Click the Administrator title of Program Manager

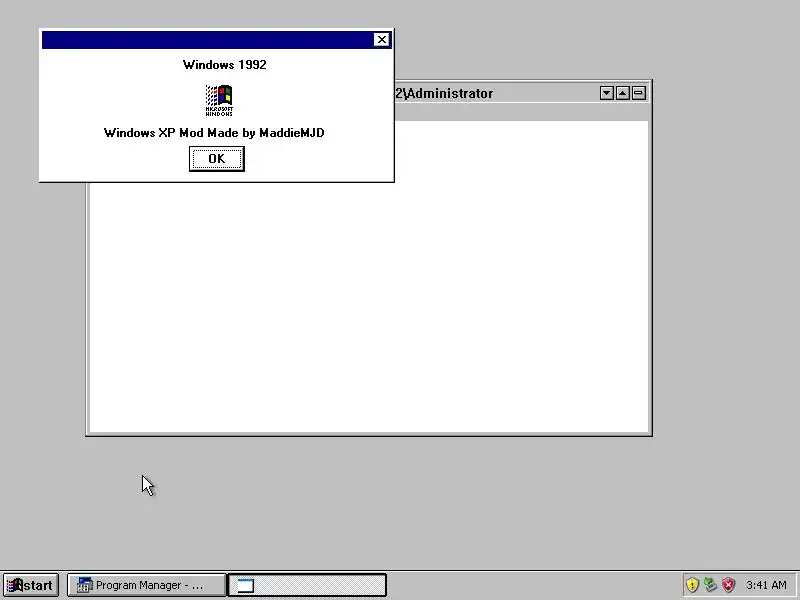(x=444, y=93)
